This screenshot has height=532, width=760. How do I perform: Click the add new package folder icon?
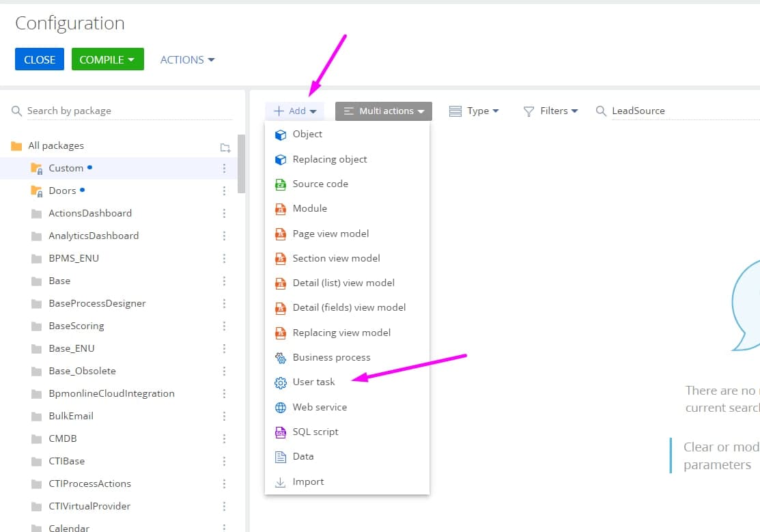coord(225,148)
